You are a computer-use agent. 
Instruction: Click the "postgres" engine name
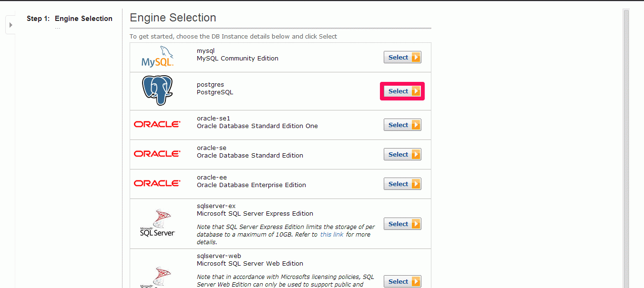coord(210,85)
